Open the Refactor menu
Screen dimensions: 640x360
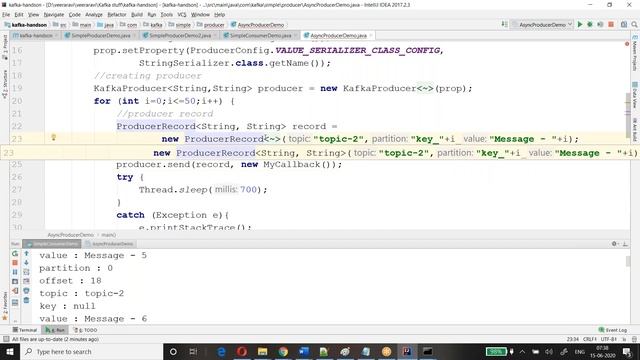(117, 14)
